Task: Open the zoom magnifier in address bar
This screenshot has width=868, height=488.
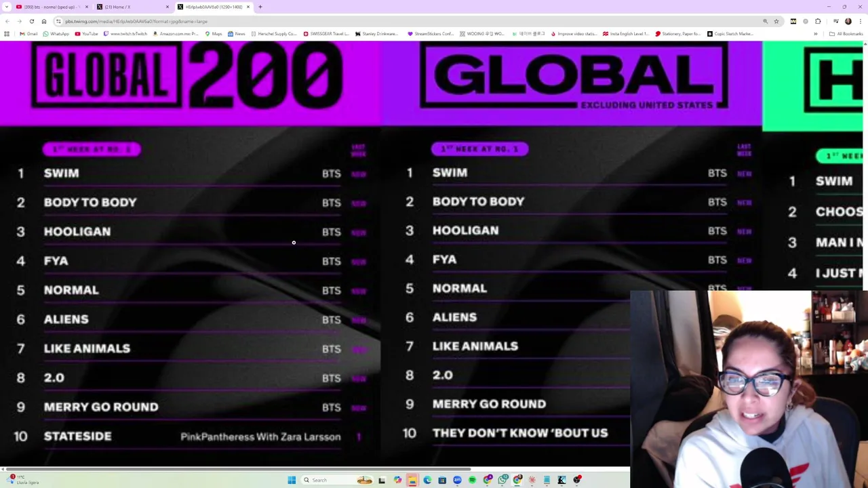Action: pyautogui.click(x=766, y=21)
